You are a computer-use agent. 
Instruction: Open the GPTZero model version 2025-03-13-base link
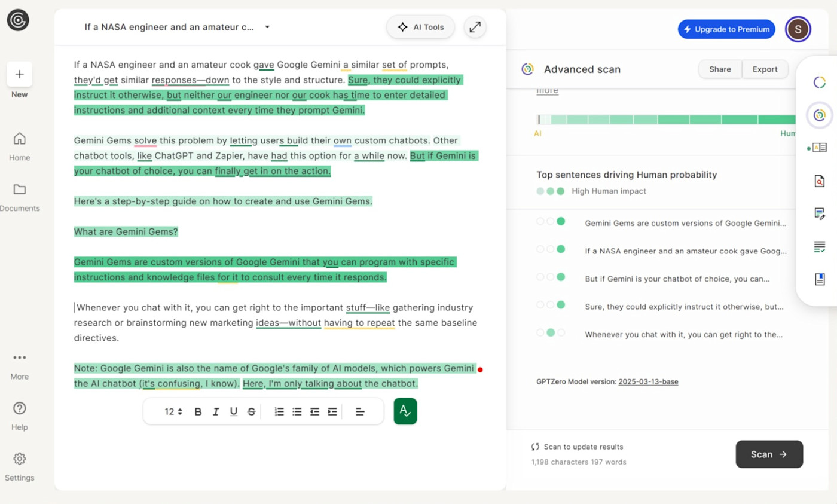(648, 381)
